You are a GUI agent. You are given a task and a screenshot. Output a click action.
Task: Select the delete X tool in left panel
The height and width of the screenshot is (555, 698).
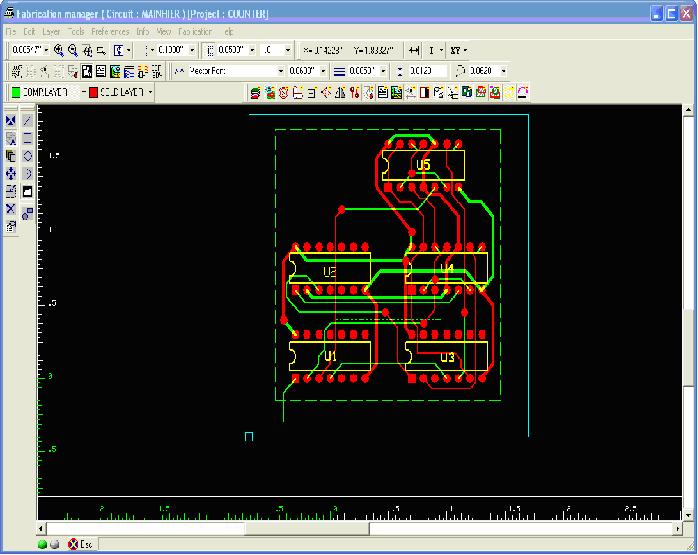click(x=11, y=209)
